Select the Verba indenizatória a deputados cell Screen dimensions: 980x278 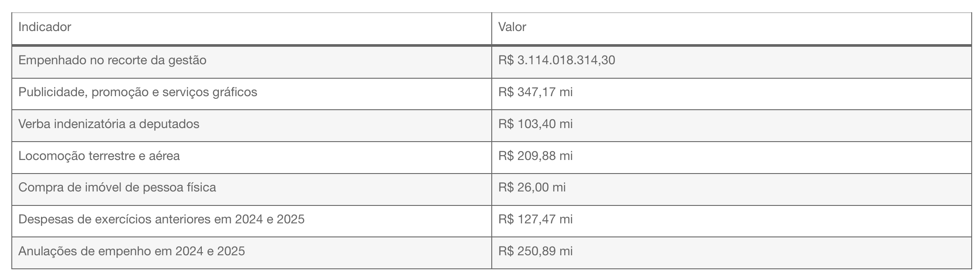(252, 126)
